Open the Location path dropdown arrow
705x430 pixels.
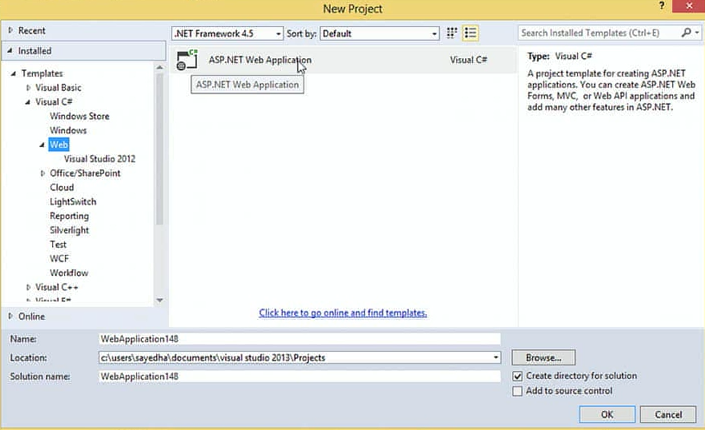point(495,358)
